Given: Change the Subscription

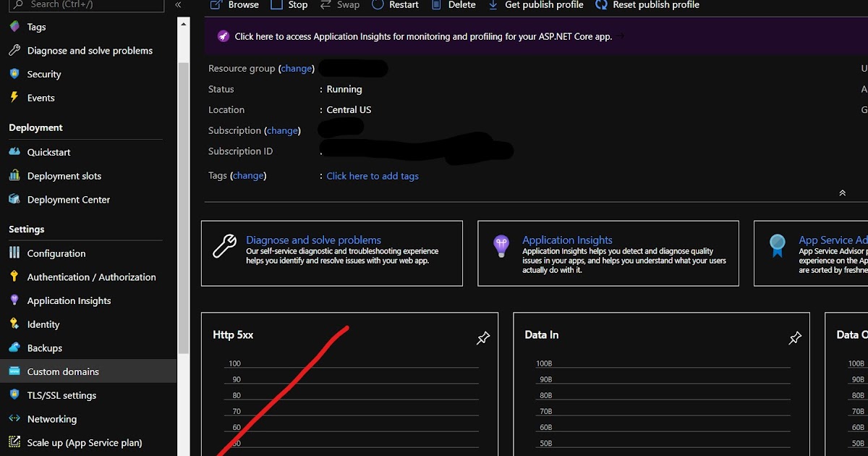Looking at the screenshot, I should point(283,130).
